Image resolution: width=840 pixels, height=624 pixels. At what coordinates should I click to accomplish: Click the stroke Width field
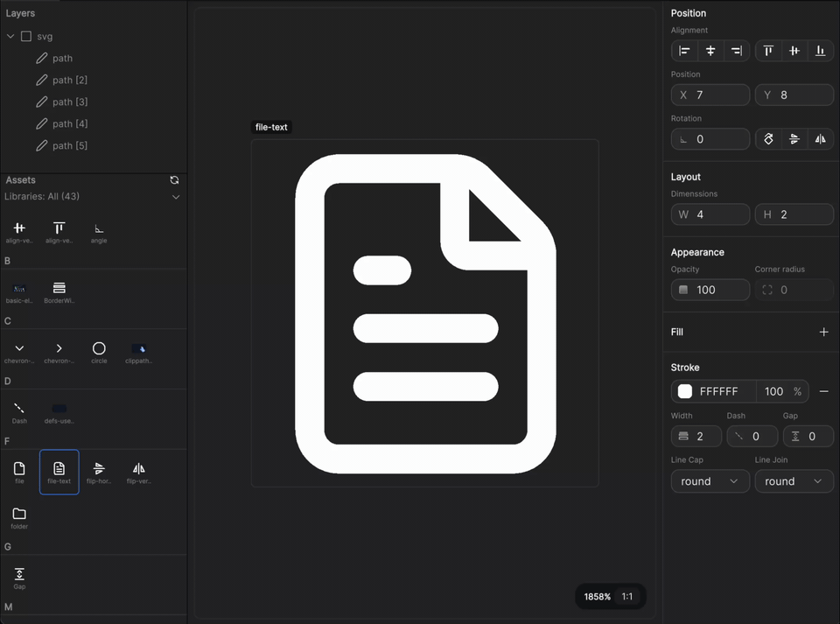click(696, 436)
